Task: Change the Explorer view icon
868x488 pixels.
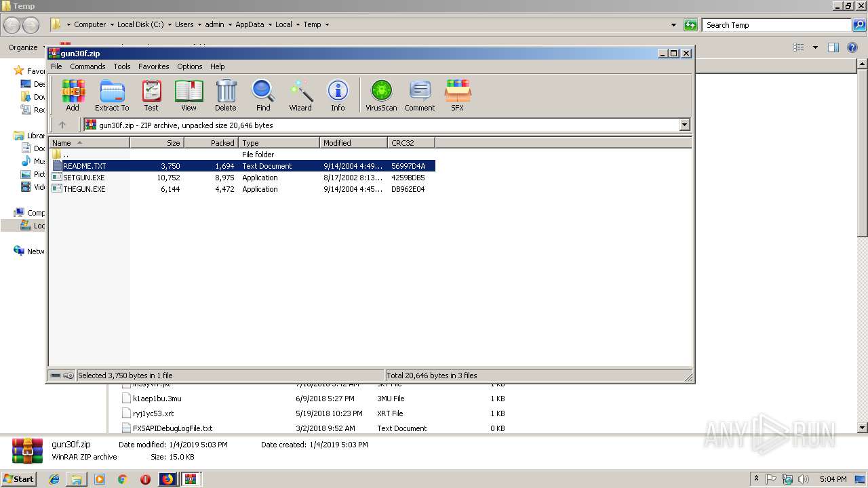Action: pyautogui.click(x=799, y=47)
